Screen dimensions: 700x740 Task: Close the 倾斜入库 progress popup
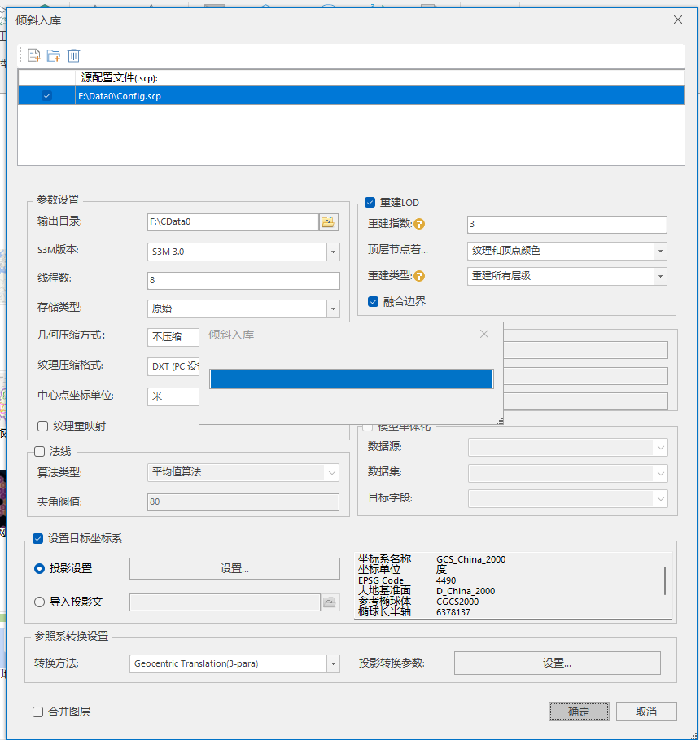pos(484,334)
